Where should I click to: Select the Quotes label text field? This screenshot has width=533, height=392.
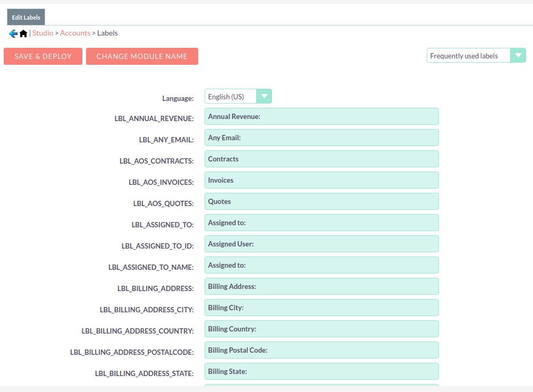tap(322, 201)
